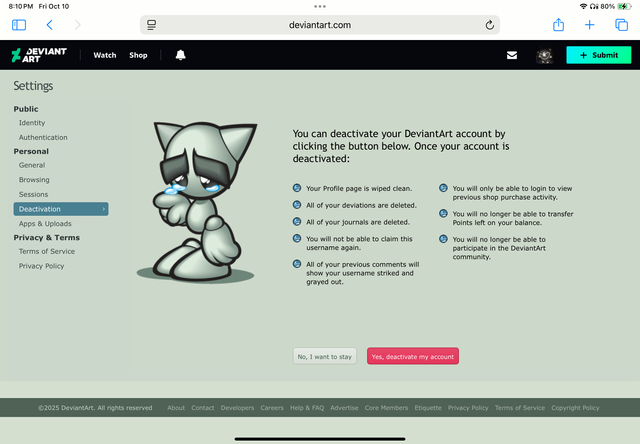Click the crying robot cat illustration
The image size is (640, 444).
pos(199,202)
